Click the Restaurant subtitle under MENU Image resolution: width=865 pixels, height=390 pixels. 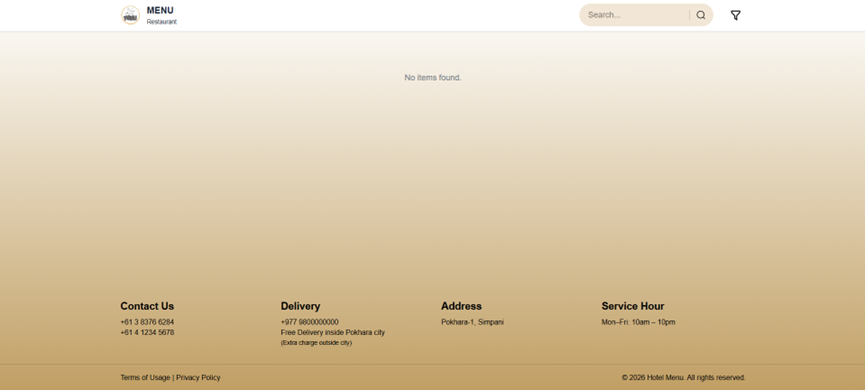click(162, 22)
